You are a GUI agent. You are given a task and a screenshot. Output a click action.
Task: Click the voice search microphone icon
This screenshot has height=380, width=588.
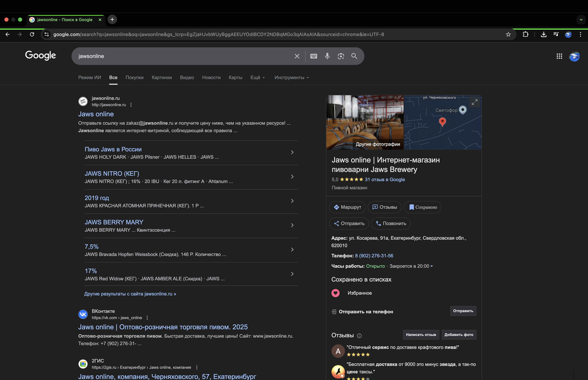point(327,56)
